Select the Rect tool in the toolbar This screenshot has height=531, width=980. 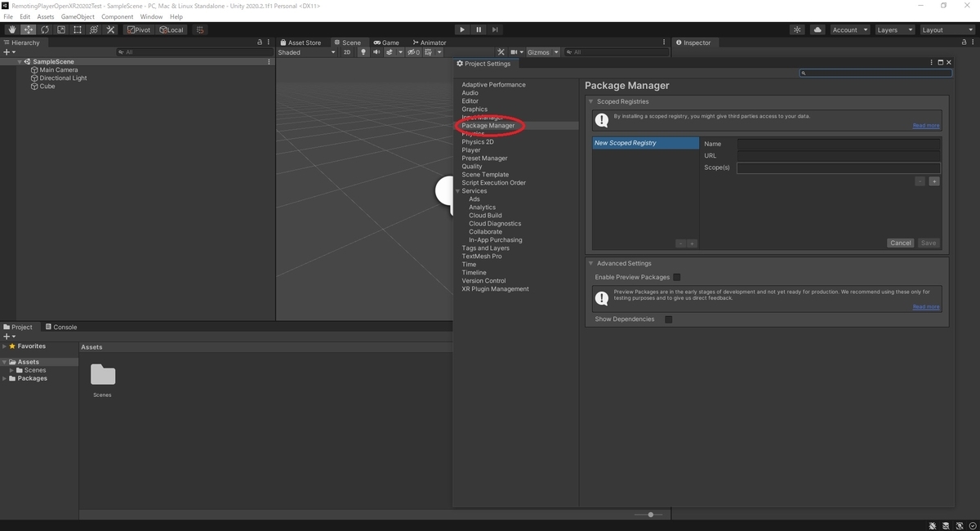click(x=78, y=29)
